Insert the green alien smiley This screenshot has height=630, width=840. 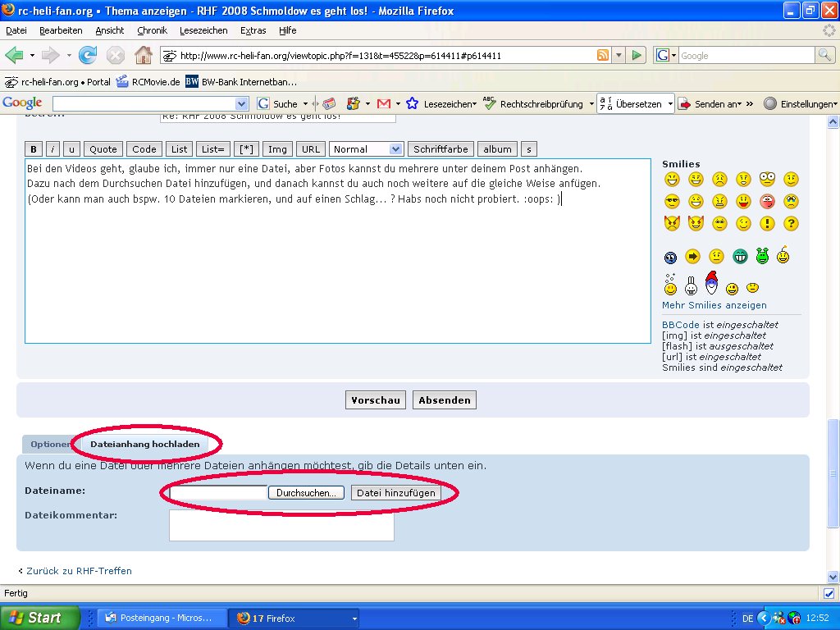tap(762, 256)
